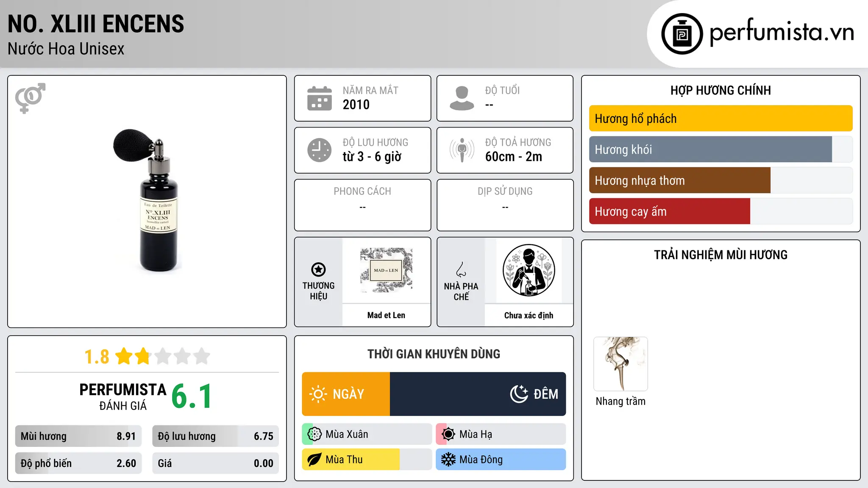Click the Giá 0.00 score row
The height and width of the screenshot is (488, 868).
pyautogui.click(x=215, y=463)
